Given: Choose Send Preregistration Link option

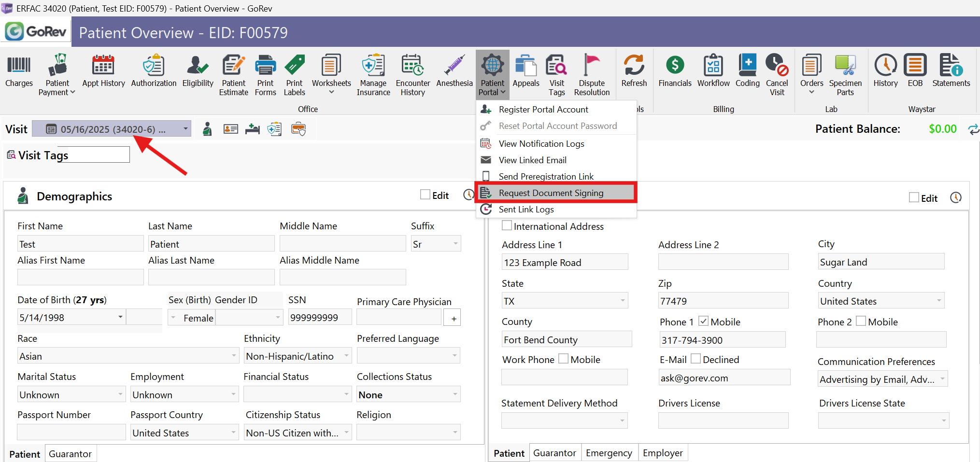Looking at the screenshot, I should point(546,176).
